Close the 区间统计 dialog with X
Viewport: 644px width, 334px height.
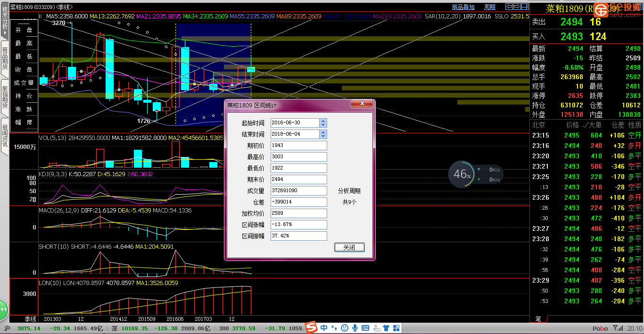(362, 104)
